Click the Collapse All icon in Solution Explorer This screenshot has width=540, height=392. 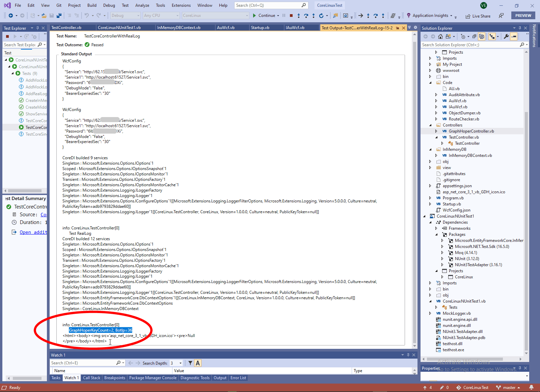click(474, 36)
